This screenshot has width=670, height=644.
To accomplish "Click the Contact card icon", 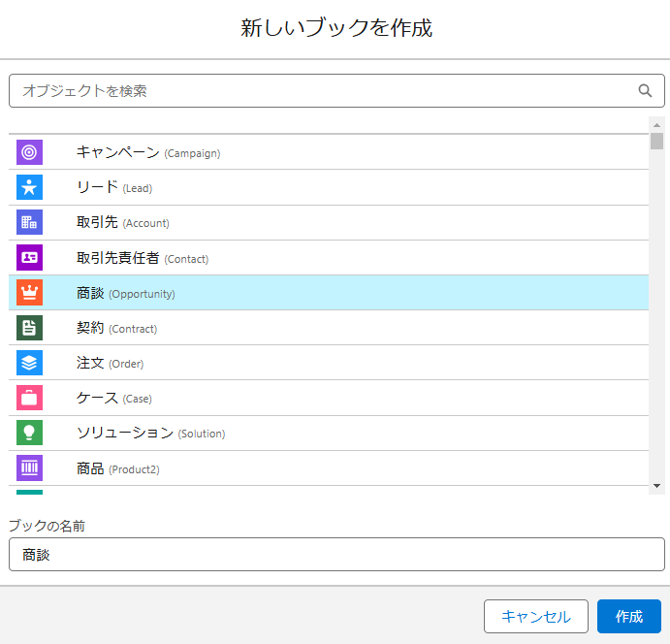I will click(29, 257).
